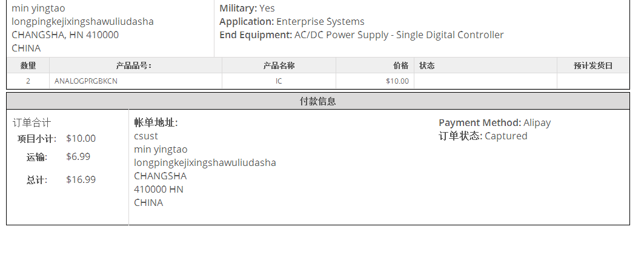Click the ANALOGPRGBKCN product number
Viewport: 644px width, 255px height.
click(x=86, y=81)
